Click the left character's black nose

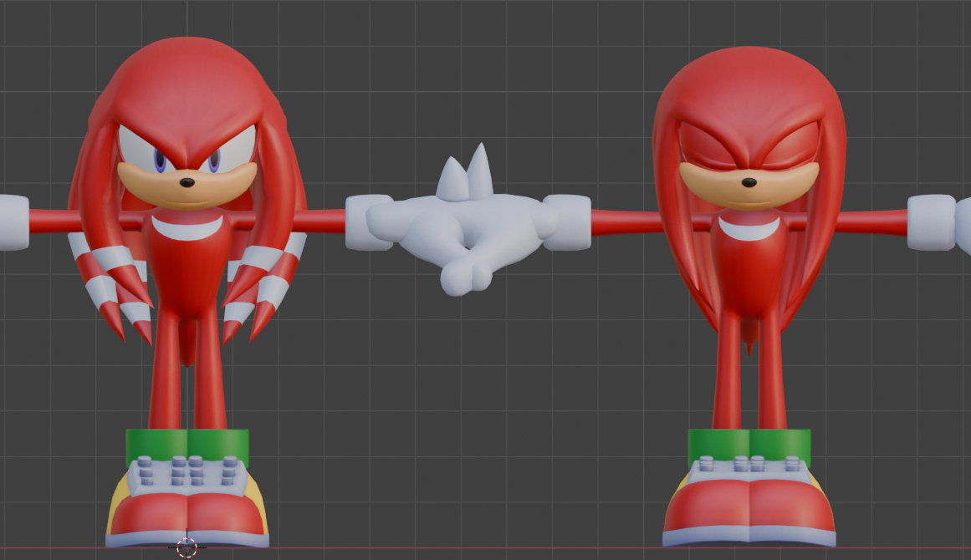pos(188,182)
